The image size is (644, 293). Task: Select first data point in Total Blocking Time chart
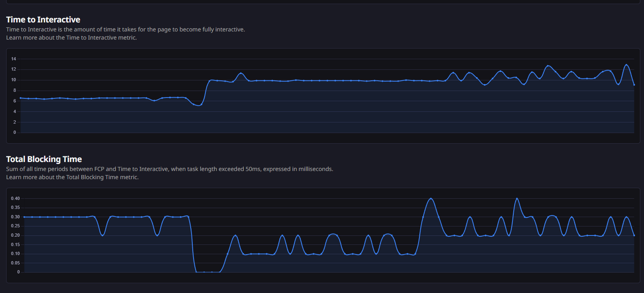click(24, 217)
